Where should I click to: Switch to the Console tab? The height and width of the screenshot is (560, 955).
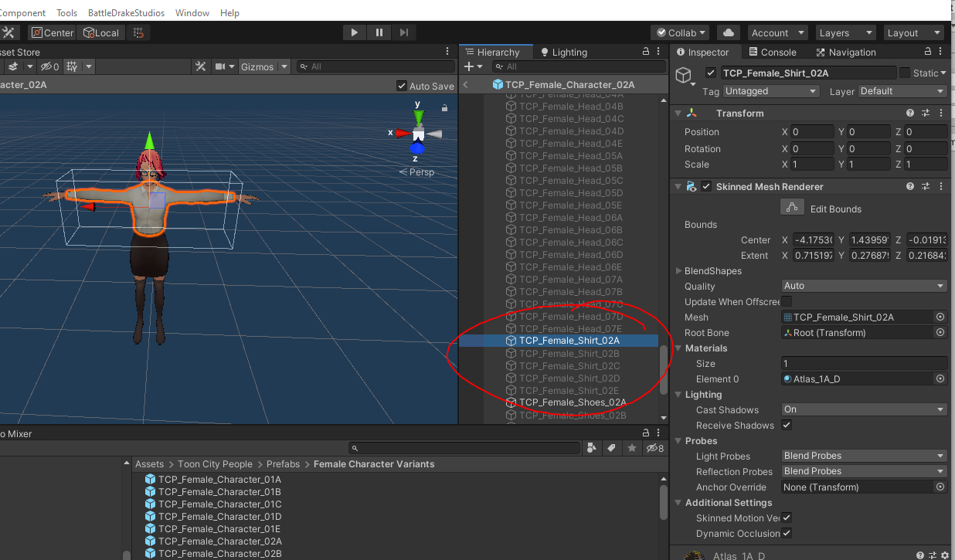point(771,53)
